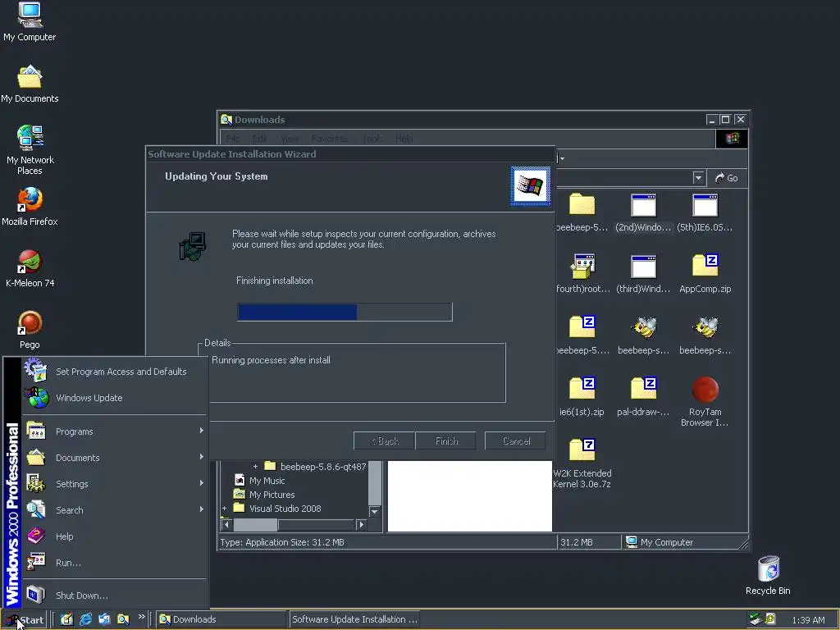The height and width of the screenshot is (630, 840).
Task: Select (5th)IE6.0S... file in Downloads
Action: pos(705,212)
